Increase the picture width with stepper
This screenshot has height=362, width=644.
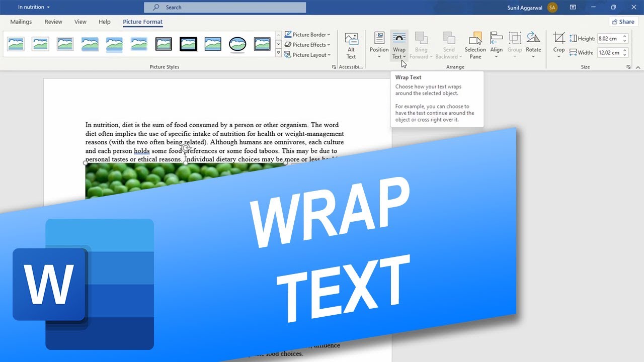pos(625,50)
